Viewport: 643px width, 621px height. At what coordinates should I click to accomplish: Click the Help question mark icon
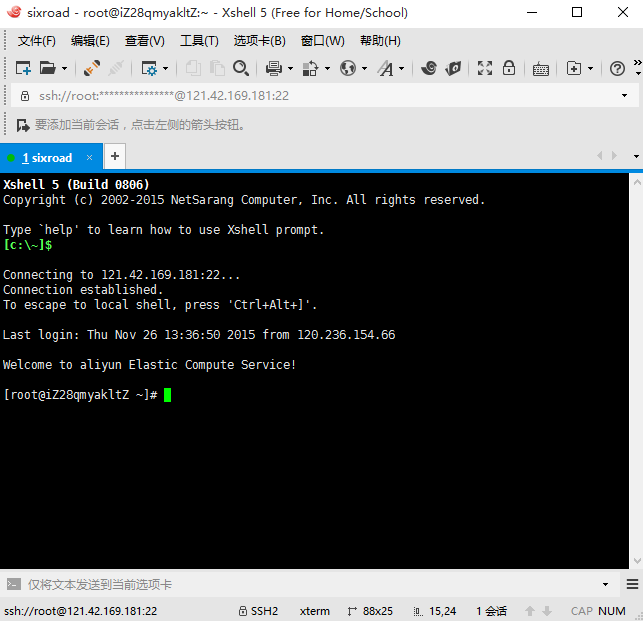point(617,68)
